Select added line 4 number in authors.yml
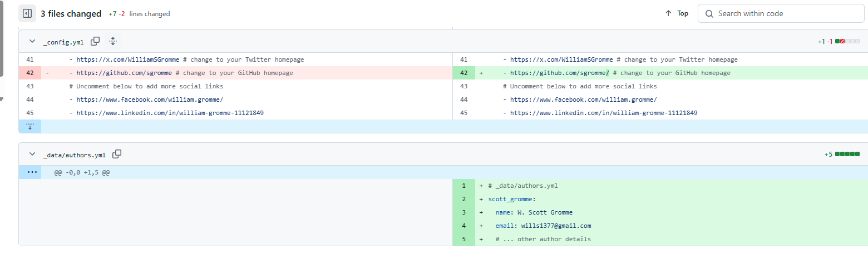This screenshot has width=868, height=254. 463,226
